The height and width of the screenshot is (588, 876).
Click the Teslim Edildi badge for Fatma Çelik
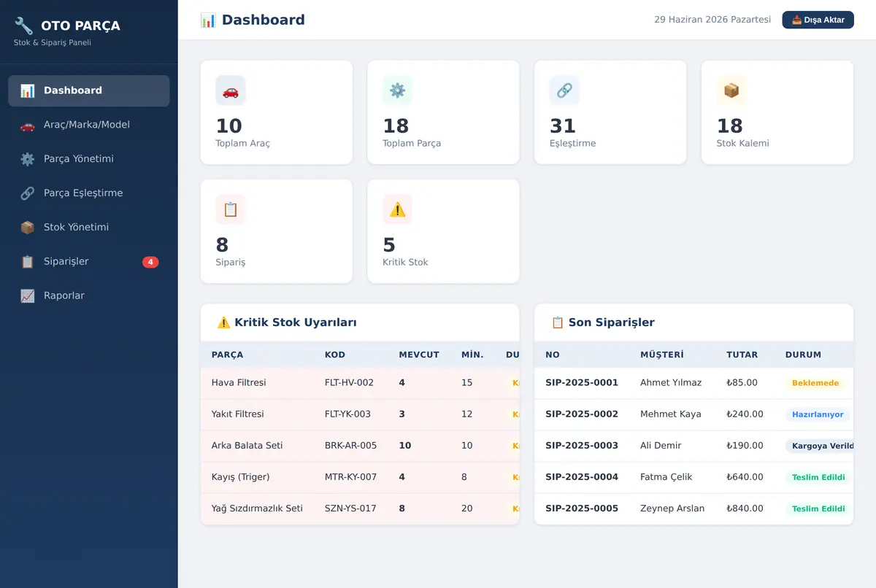818,478
